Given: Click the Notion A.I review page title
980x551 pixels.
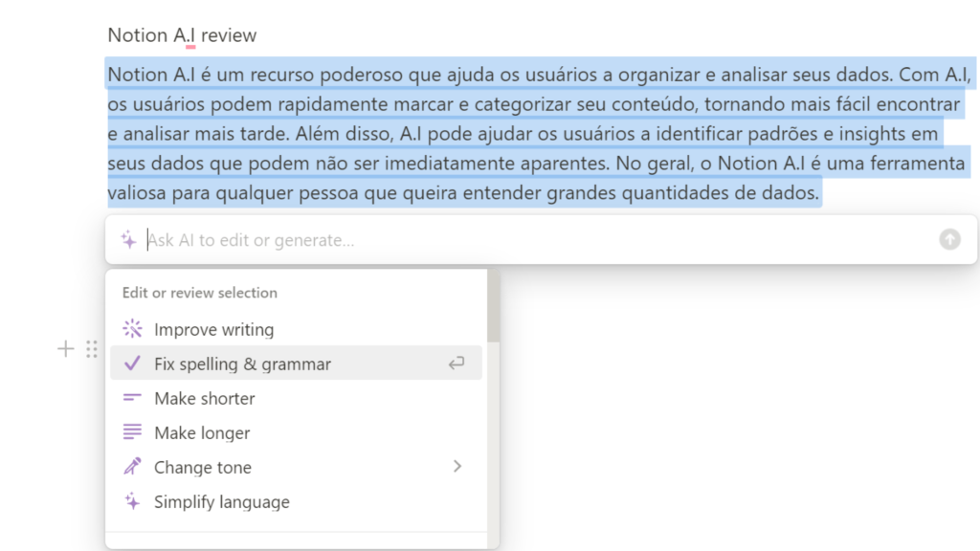Looking at the screenshot, I should point(182,34).
